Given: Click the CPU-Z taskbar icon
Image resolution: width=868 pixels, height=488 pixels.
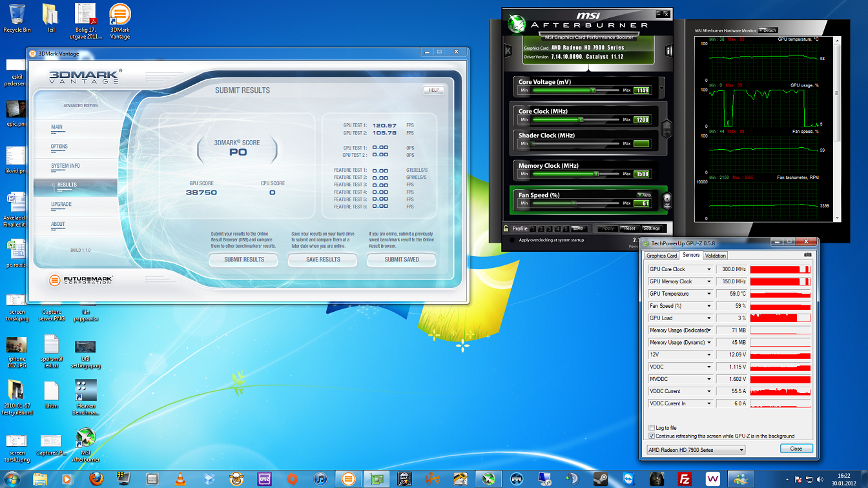Looking at the screenshot, I should pos(264,479).
